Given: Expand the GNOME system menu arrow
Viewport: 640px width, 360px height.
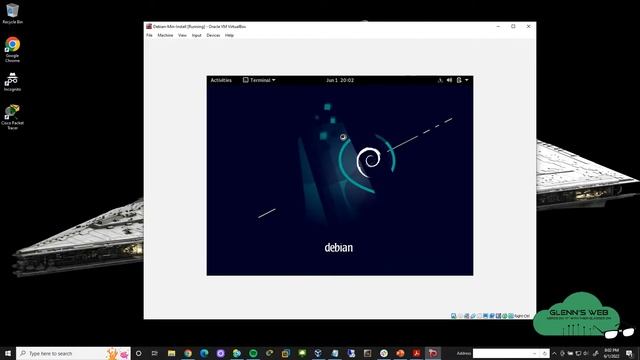Looking at the screenshot, I should click(x=467, y=80).
